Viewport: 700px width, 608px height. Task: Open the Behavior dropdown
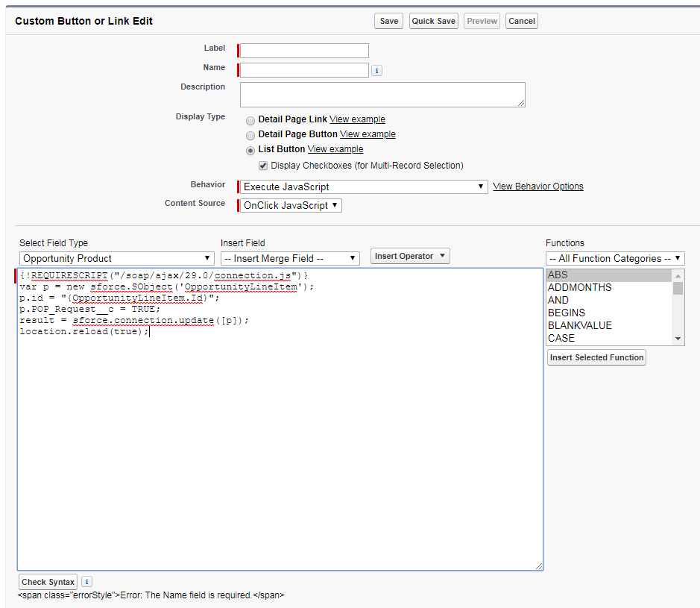[x=363, y=187]
